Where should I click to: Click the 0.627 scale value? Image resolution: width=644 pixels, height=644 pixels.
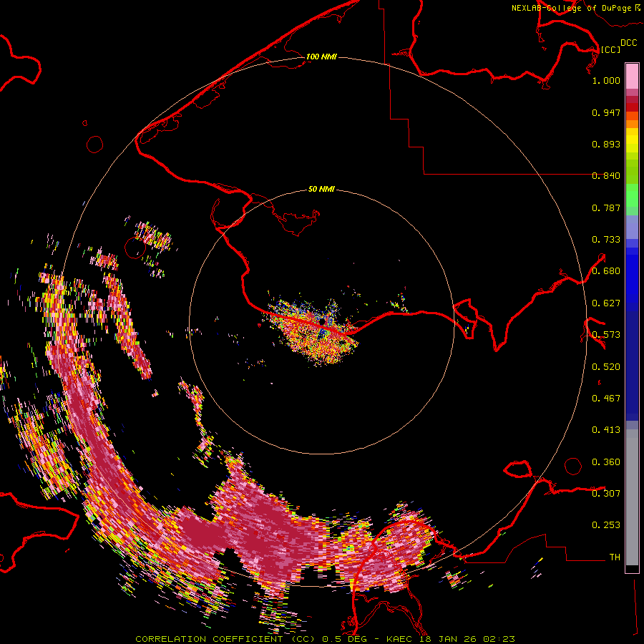(x=606, y=303)
